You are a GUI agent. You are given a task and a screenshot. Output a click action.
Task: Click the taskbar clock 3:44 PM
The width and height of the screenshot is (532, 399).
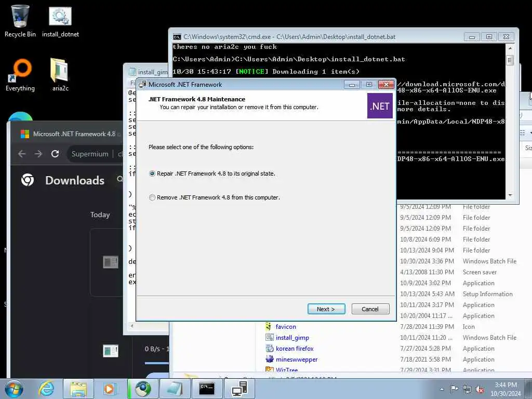click(506, 385)
